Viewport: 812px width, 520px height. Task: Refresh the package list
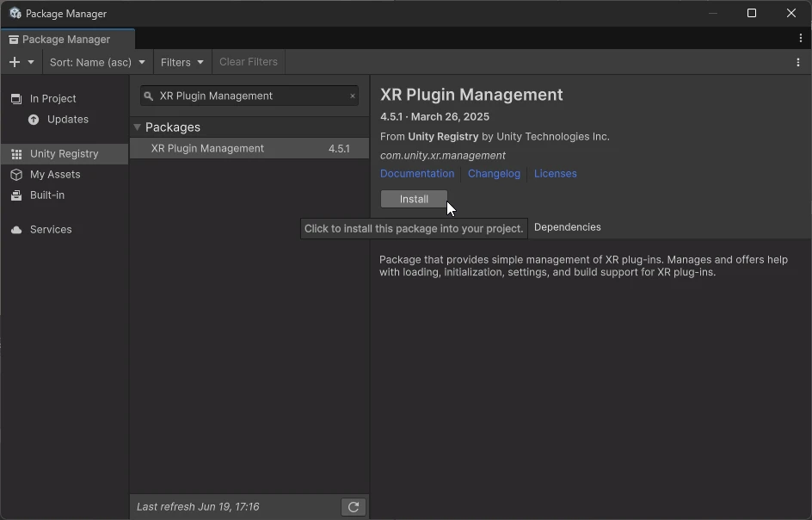click(354, 506)
